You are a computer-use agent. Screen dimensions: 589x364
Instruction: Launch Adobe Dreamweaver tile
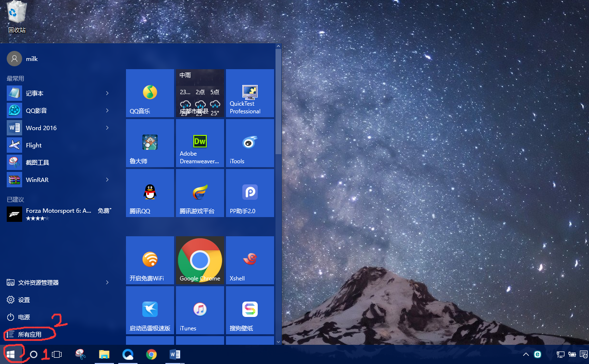click(x=200, y=143)
